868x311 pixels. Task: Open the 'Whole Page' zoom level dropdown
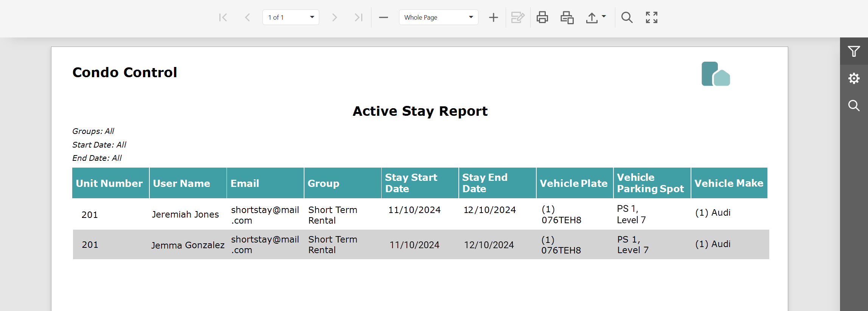coord(439,17)
